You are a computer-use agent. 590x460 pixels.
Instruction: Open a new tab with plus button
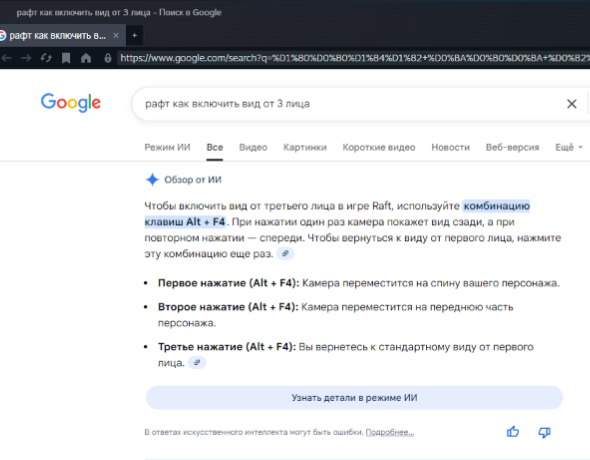[x=134, y=35]
